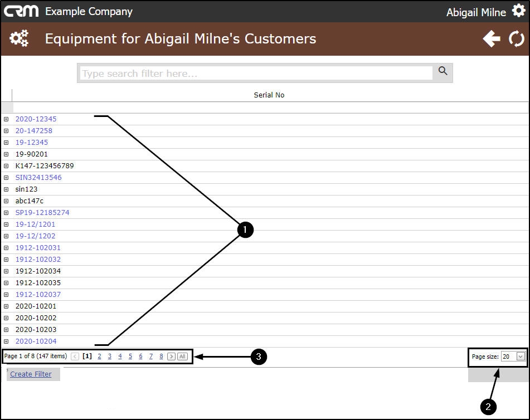Expand row 19-12345

click(x=6, y=143)
